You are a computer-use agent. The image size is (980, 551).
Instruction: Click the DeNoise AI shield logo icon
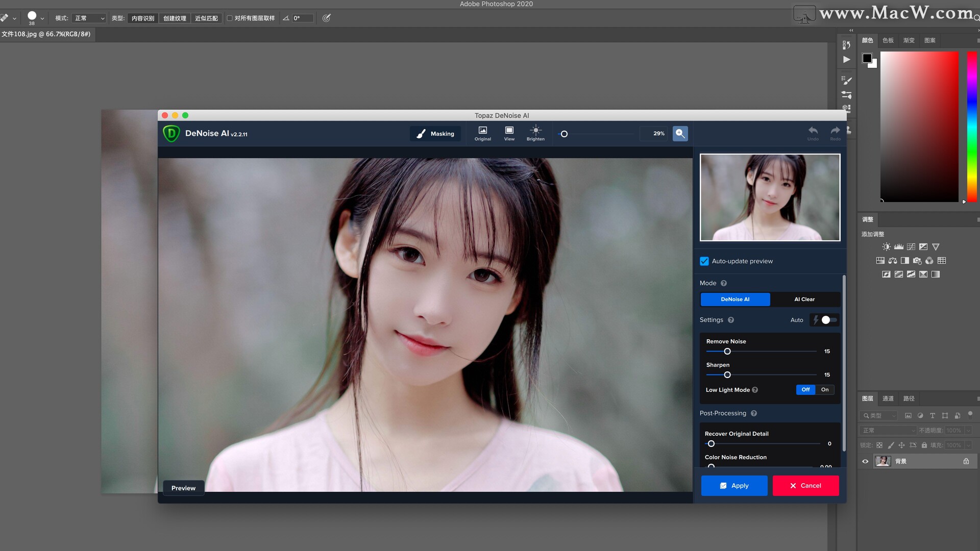[x=171, y=133]
